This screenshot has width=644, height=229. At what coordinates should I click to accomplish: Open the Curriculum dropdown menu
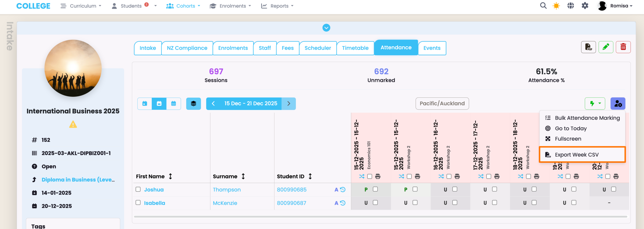(x=81, y=6)
